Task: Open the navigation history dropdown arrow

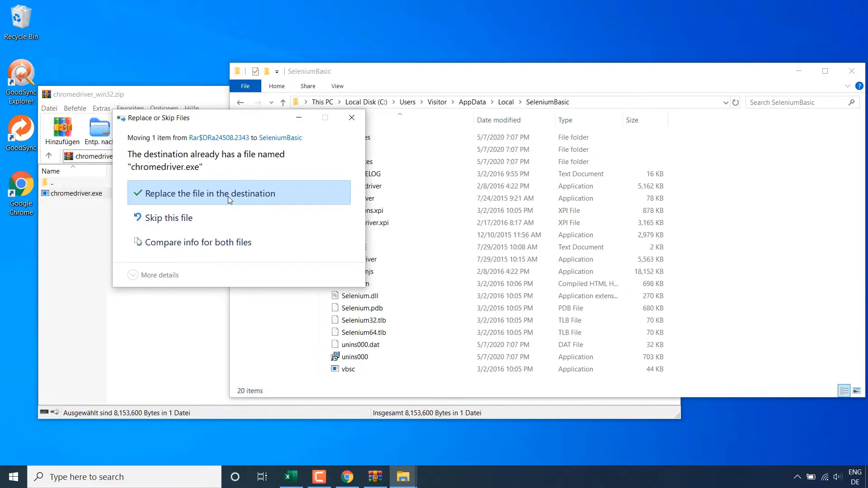Action: pyautogui.click(x=271, y=102)
